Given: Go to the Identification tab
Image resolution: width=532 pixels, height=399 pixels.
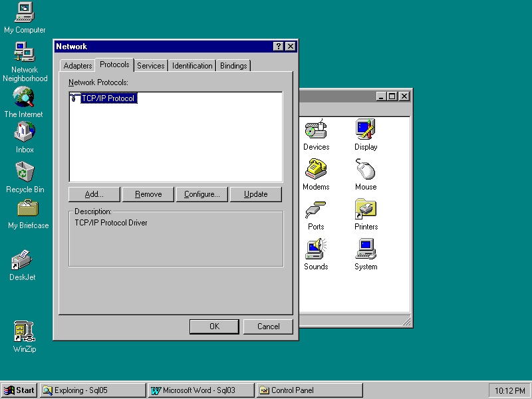Looking at the screenshot, I should (x=192, y=66).
